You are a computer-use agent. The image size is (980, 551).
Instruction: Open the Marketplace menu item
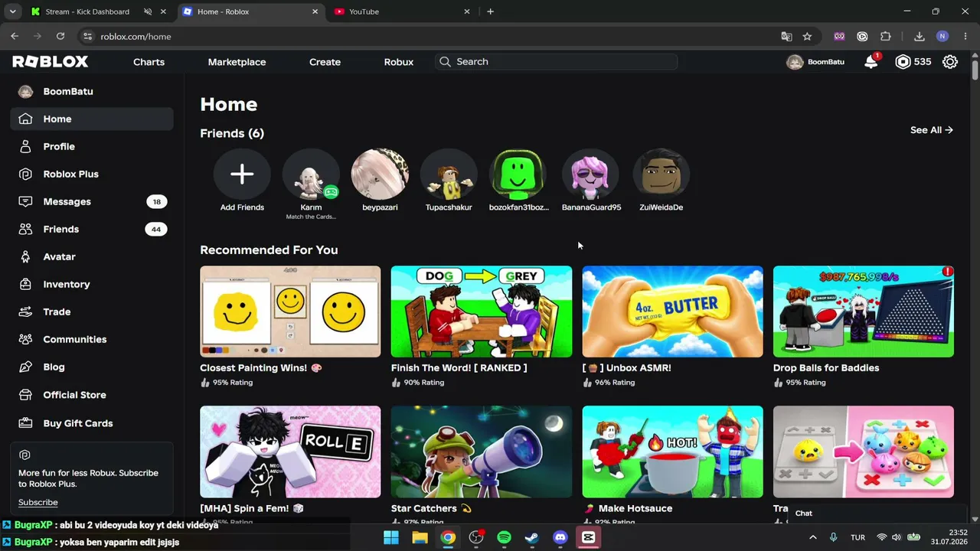[237, 62]
